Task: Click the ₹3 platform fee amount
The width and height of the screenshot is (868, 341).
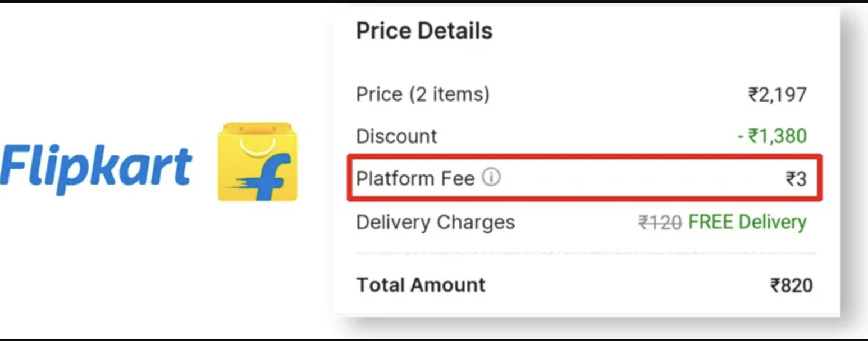Action: click(x=796, y=179)
